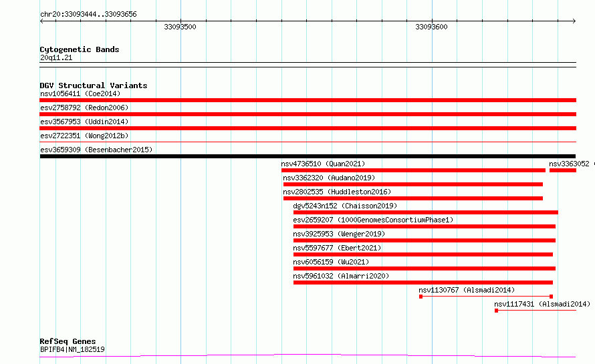The image size is (595, 364).
Task: Click the red bar under nsv2802535 Huddleston2016
Action: point(413,198)
